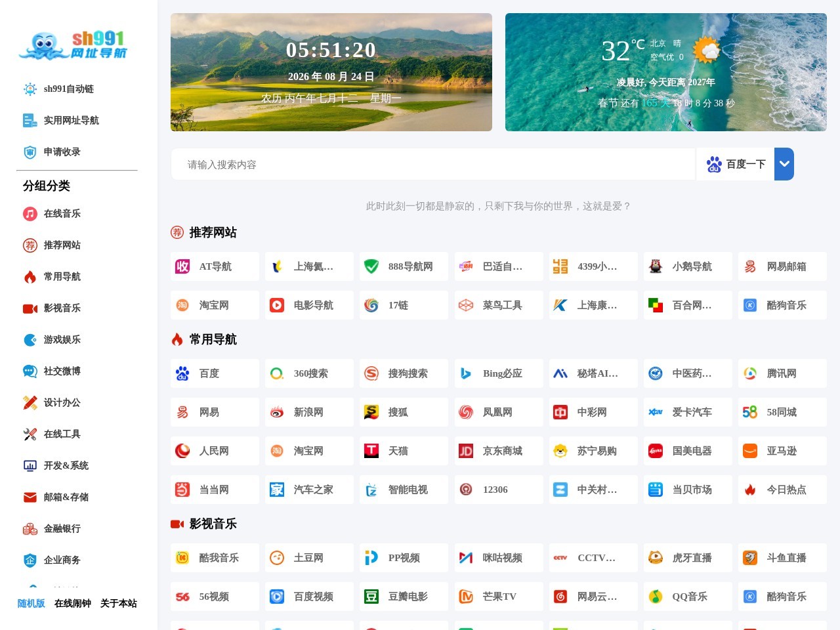The image size is (840, 630).
Task: Open the 百度视频 site link
Action: (309, 597)
